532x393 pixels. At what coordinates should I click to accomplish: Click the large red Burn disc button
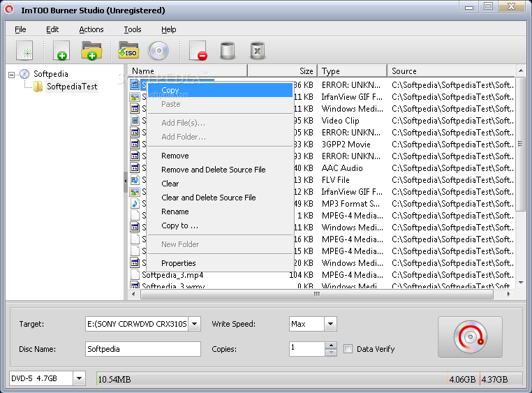point(471,337)
